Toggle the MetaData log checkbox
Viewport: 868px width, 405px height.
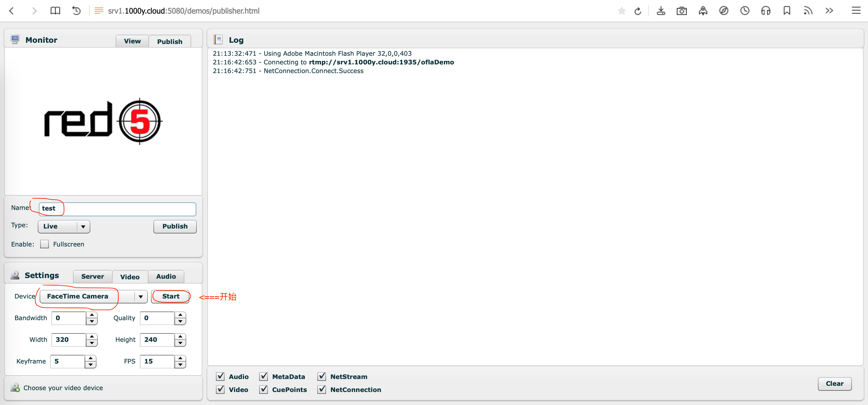point(264,376)
